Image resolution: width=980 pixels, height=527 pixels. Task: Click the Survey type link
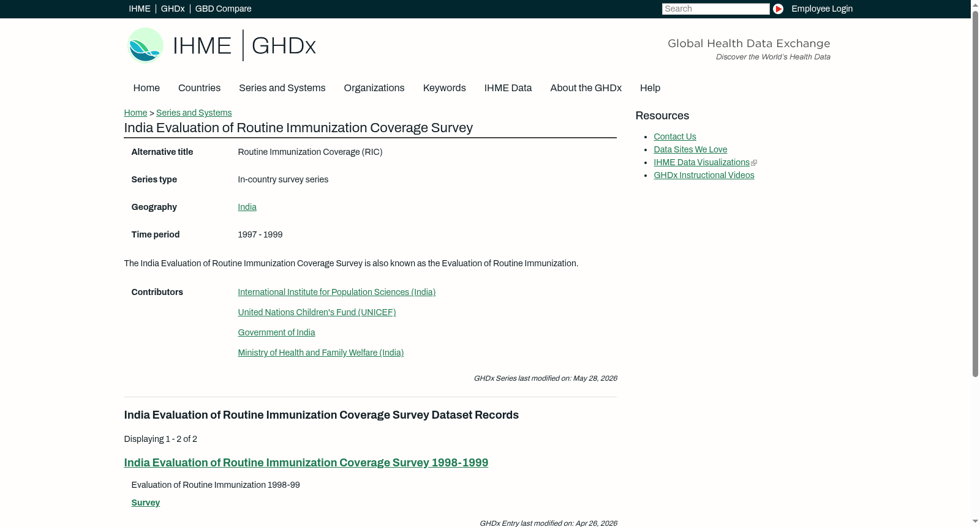pos(146,503)
